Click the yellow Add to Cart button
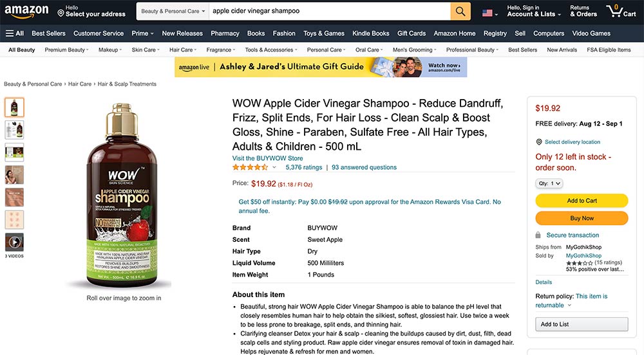The height and width of the screenshot is (355, 644). tap(582, 201)
